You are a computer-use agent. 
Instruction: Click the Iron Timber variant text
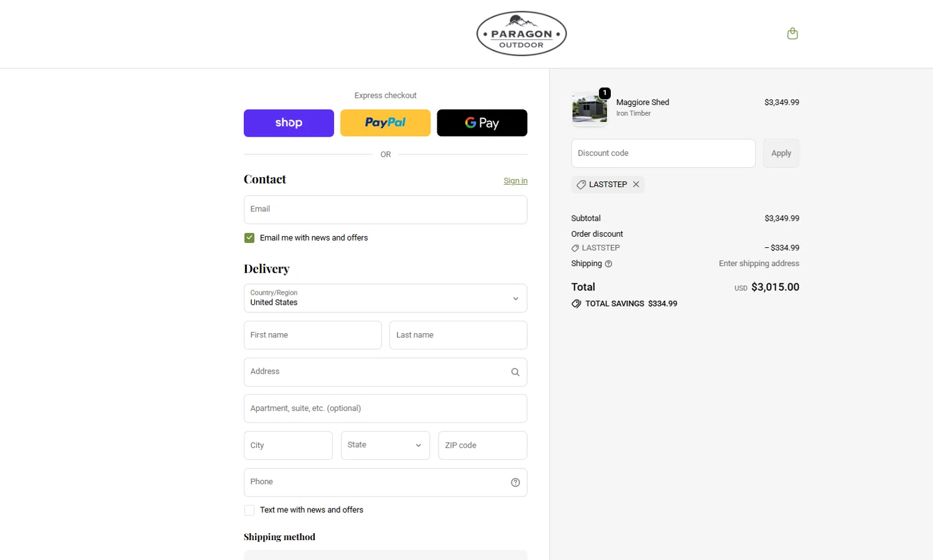633,113
